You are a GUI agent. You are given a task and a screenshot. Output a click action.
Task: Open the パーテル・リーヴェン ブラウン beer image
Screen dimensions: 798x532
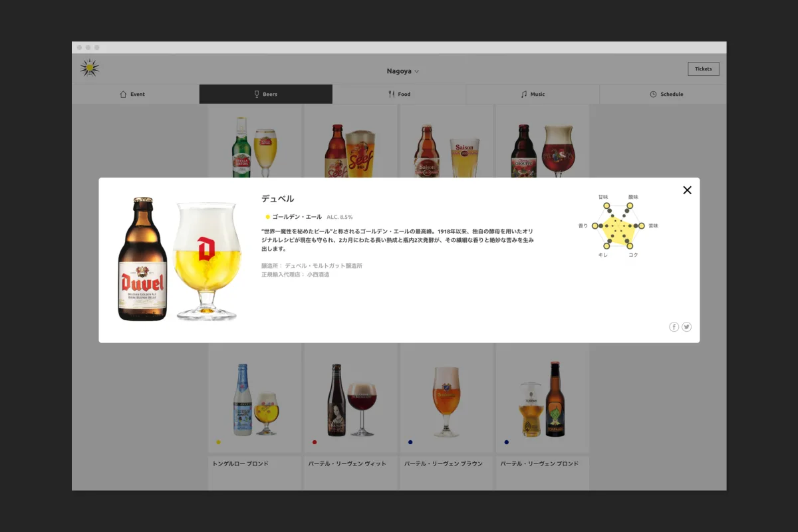447,401
